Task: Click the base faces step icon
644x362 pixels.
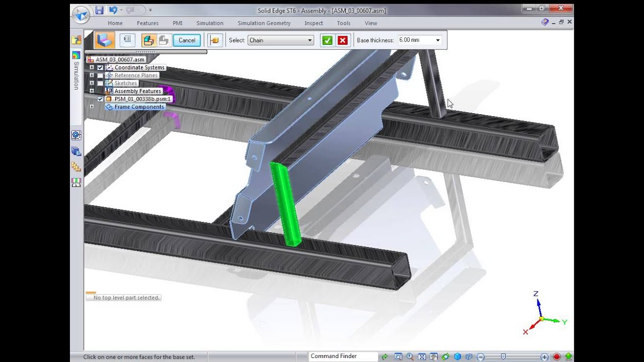Action: point(105,40)
